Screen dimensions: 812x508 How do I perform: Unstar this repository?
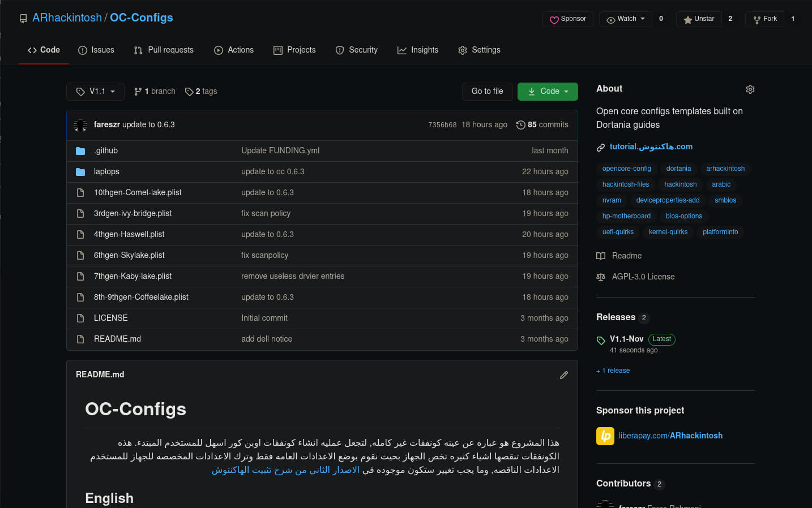click(x=699, y=19)
